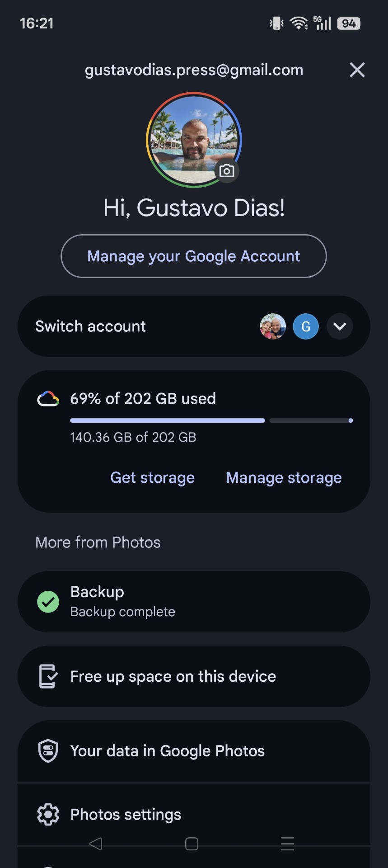Image resolution: width=388 pixels, height=868 pixels.
Task: Open the Switch account row
Action: coord(90,326)
